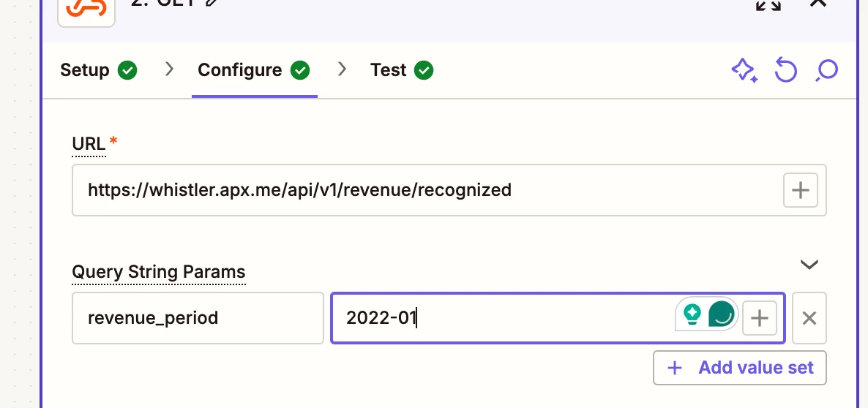Collapse the Query String Params section
Viewport: 868px width, 408px height.
809,265
